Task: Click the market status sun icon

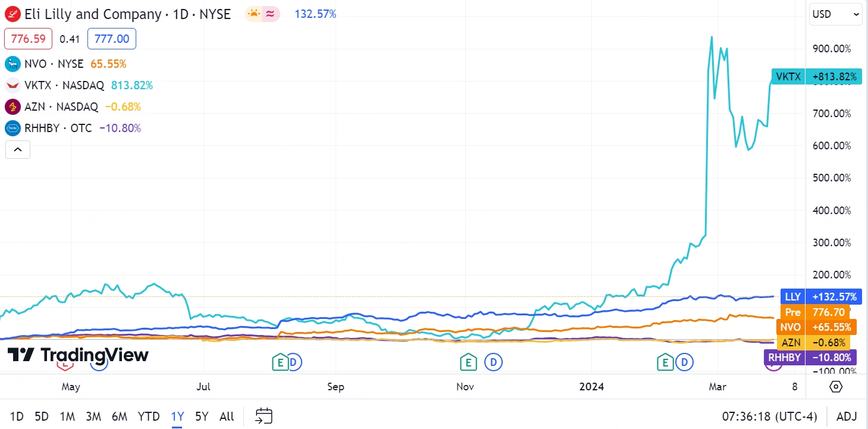Action: click(255, 14)
